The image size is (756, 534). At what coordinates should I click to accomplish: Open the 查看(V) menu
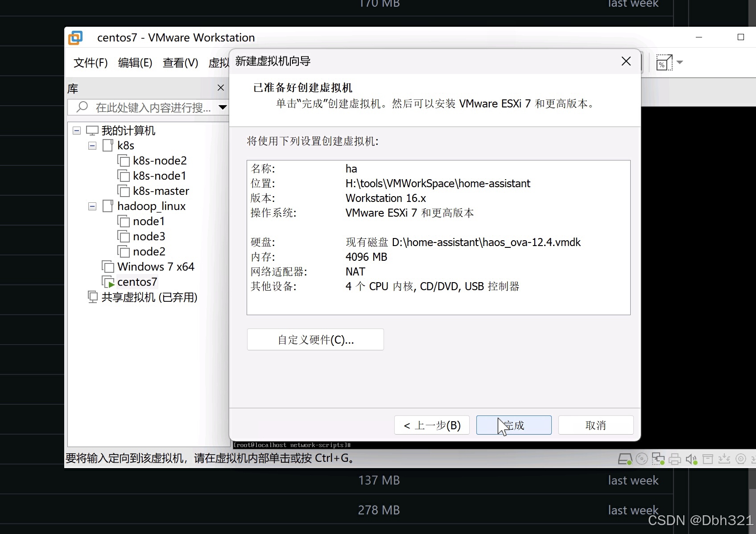[x=180, y=63]
